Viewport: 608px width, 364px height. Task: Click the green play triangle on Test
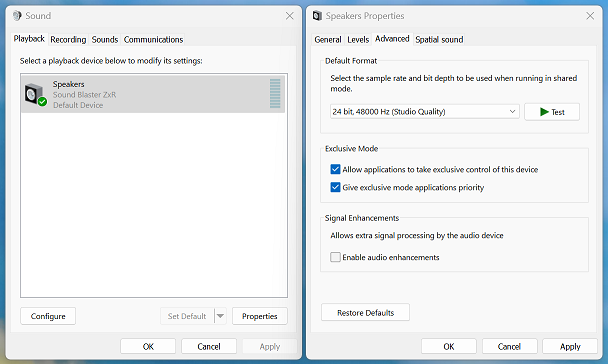544,112
